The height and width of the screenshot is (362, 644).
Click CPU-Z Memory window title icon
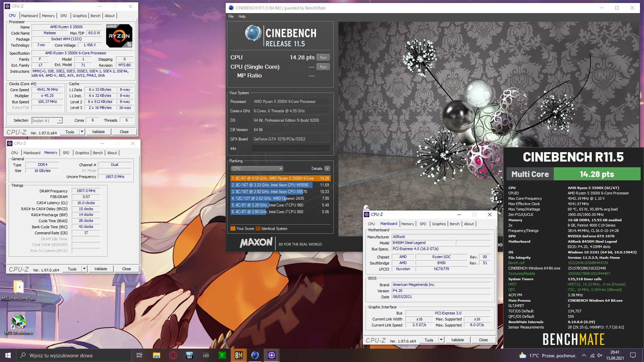click(x=10, y=143)
